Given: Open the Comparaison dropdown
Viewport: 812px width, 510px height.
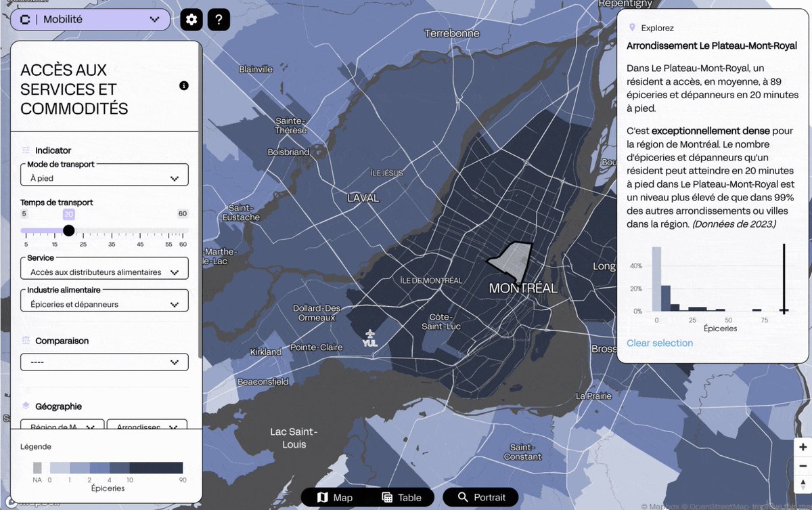Looking at the screenshot, I should pyautogui.click(x=104, y=362).
